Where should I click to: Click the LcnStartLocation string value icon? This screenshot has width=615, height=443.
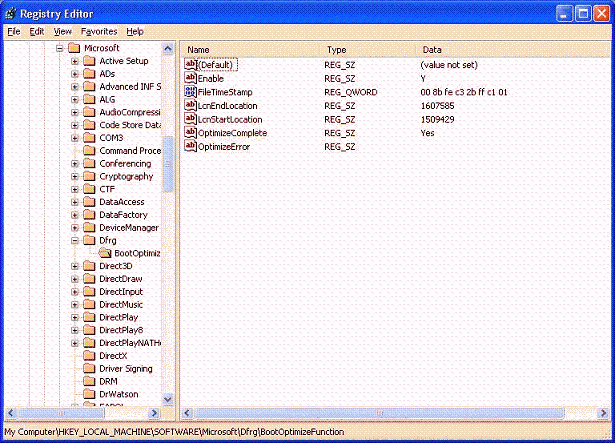190,119
